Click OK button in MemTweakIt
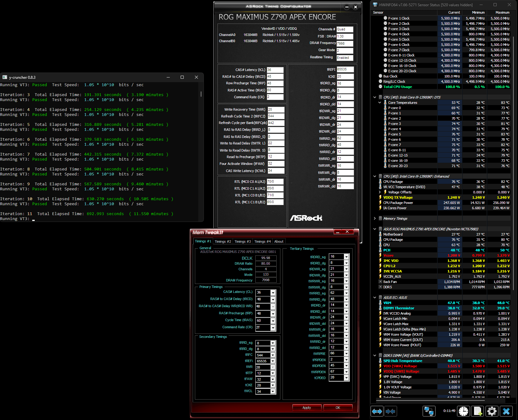Viewport: 518px width, 420px height. (x=338, y=408)
